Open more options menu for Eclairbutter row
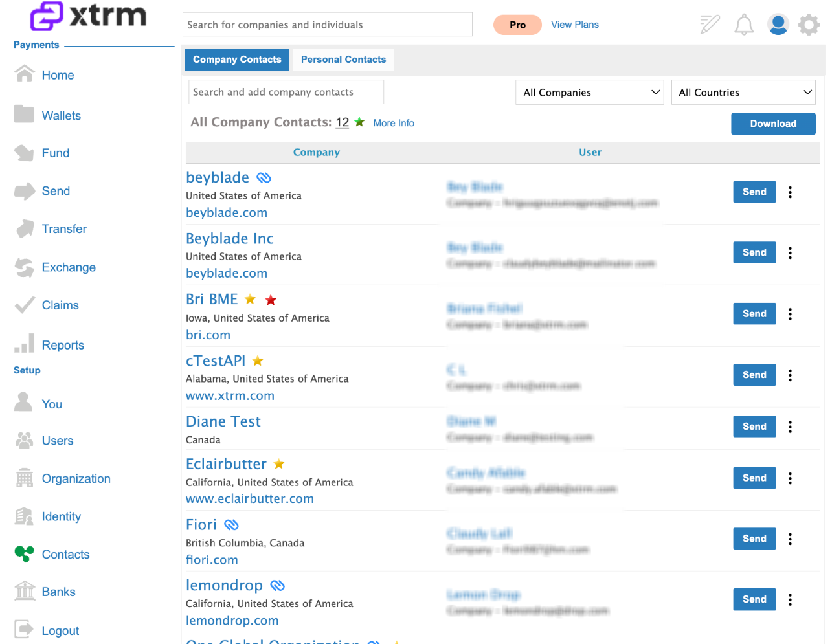 coord(790,478)
